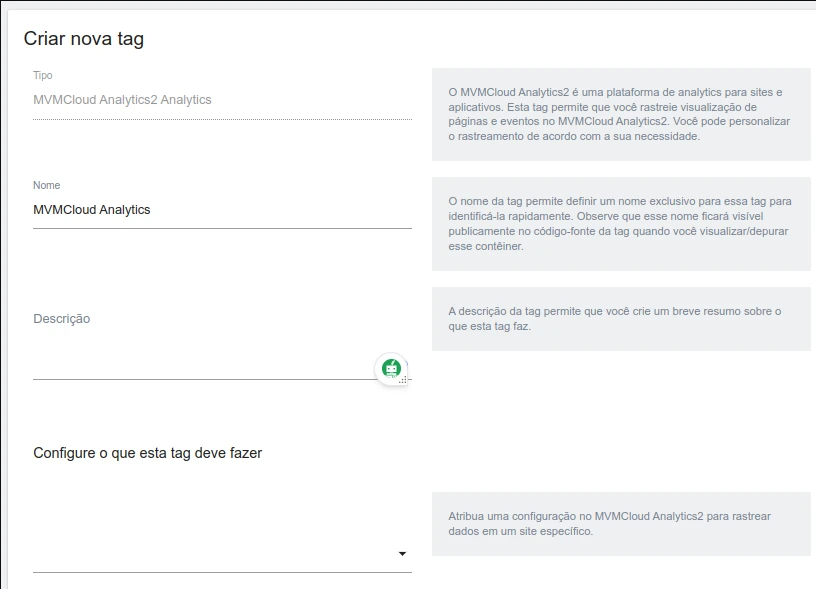816x589 pixels.
Task: Click help box explaining the tag name
Action: pyautogui.click(x=620, y=223)
